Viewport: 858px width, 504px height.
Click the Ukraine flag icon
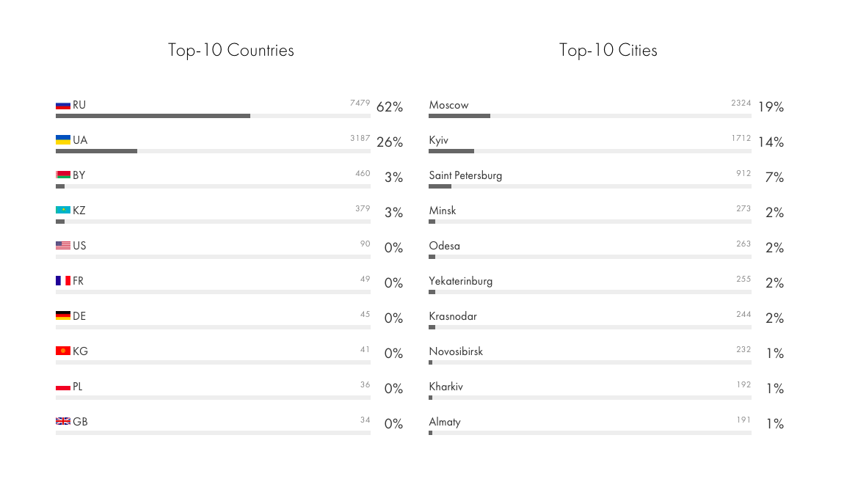coord(63,140)
